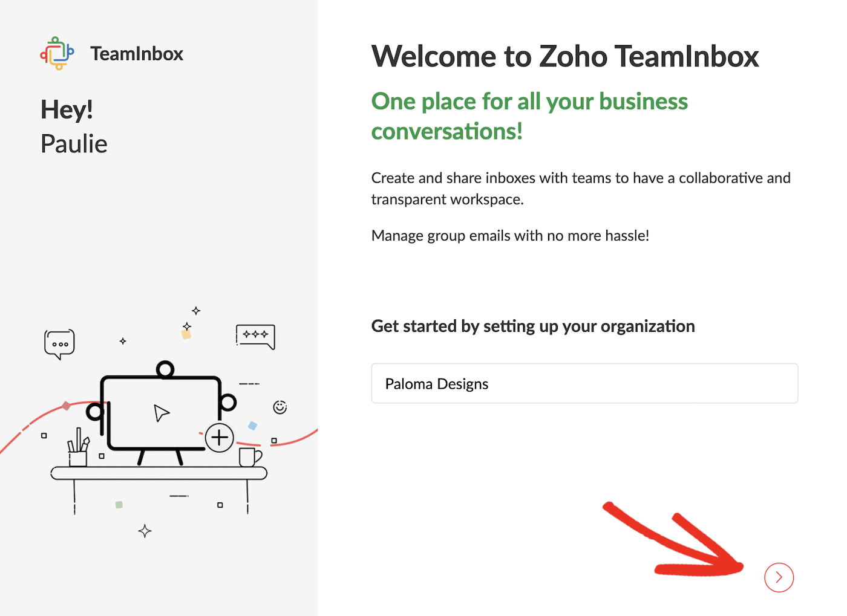Click the TeamInbox wordmark text

pyautogui.click(x=136, y=53)
